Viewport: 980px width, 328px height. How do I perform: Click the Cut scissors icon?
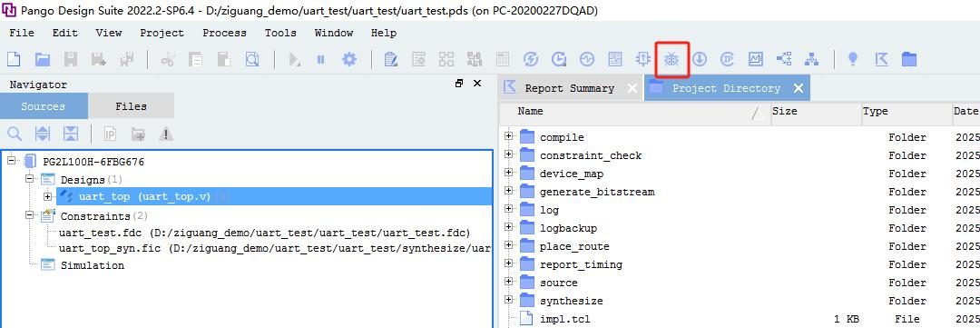pos(168,59)
